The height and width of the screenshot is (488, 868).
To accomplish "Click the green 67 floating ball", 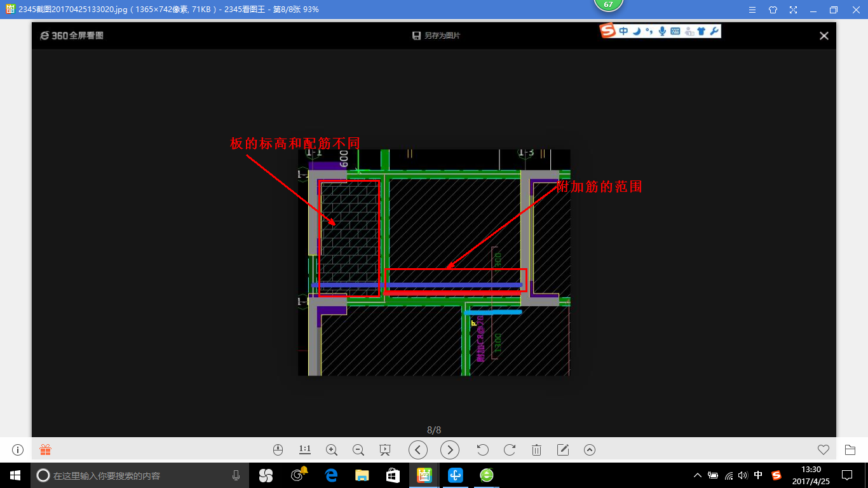I will [x=608, y=4].
